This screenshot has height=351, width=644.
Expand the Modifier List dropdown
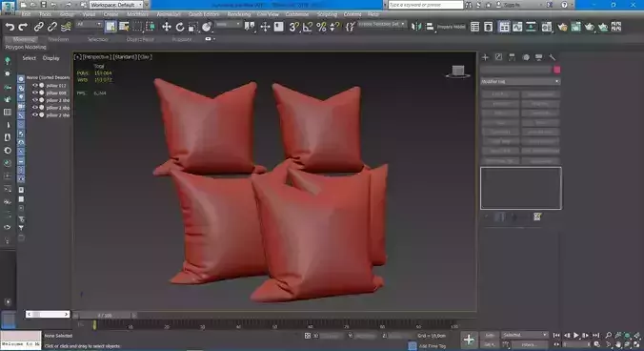tap(520, 81)
